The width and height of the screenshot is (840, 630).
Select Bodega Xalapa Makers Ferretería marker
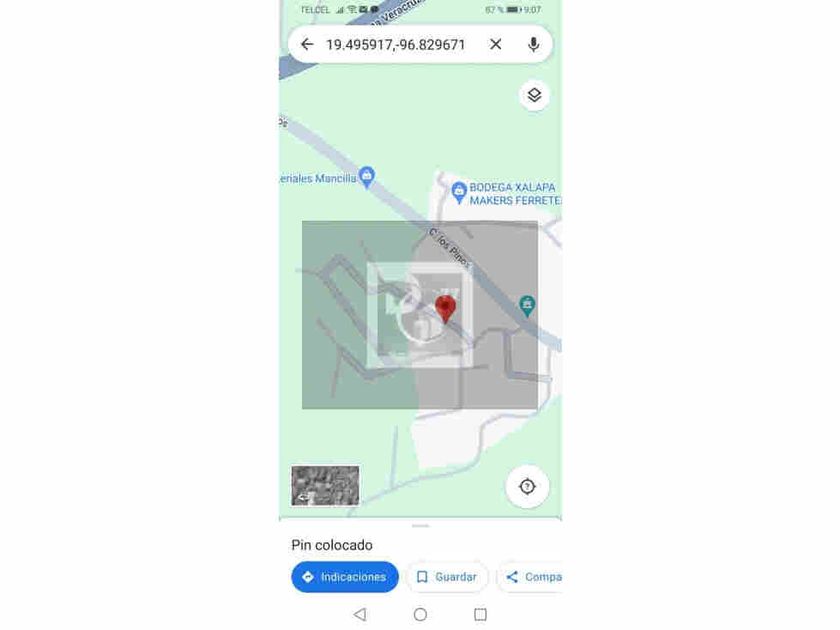click(x=459, y=193)
